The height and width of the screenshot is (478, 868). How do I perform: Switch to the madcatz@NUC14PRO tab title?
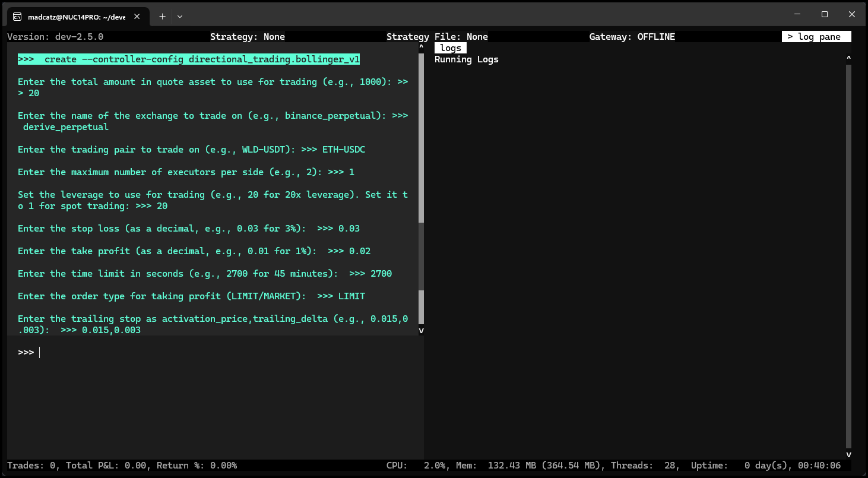coord(77,17)
